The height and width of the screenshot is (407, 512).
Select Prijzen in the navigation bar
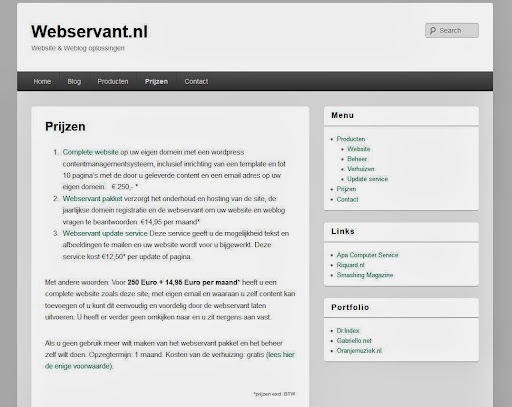point(156,81)
